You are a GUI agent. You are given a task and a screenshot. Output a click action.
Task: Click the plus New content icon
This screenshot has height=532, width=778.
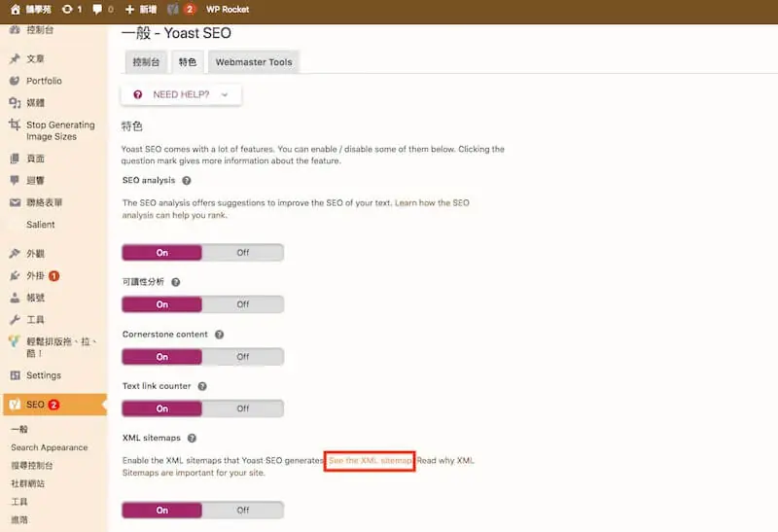pyautogui.click(x=129, y=10)
